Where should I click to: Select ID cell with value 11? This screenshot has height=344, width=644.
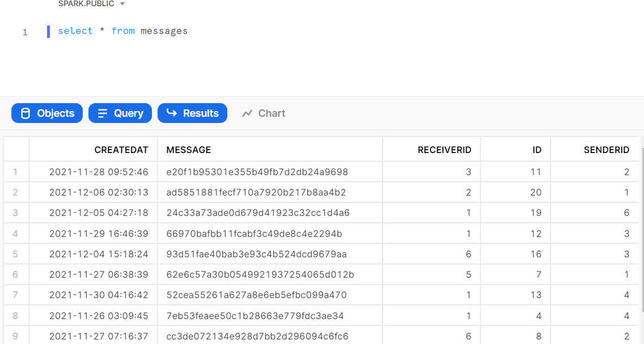click(516, 172)
